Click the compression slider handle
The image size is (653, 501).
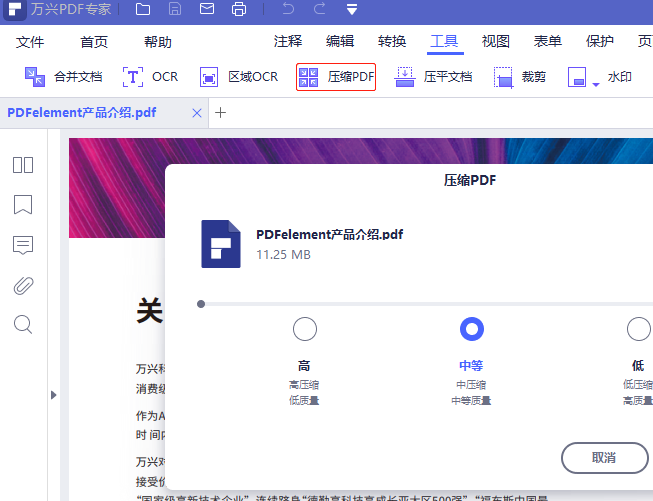pos(201,304)
